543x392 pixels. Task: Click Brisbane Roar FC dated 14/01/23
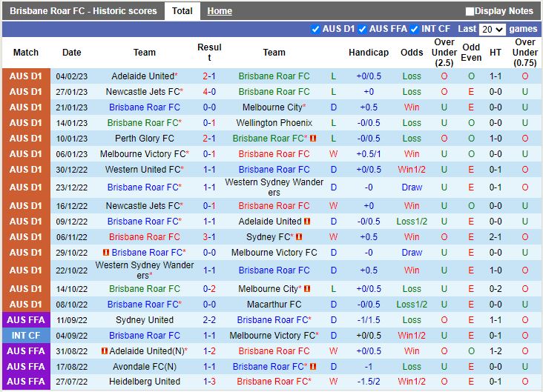[x=142, y=123]
